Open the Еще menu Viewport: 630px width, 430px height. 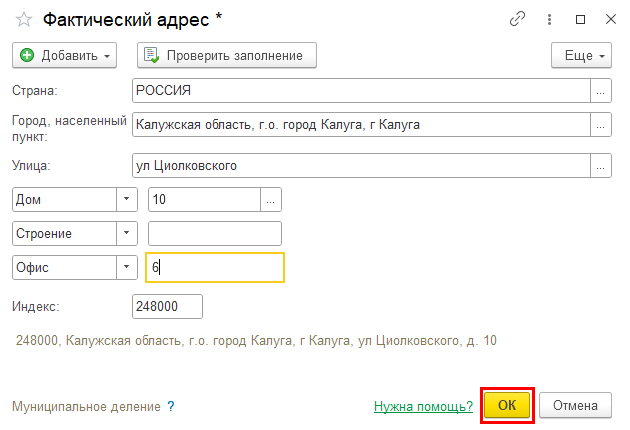(x=581, y=55)
